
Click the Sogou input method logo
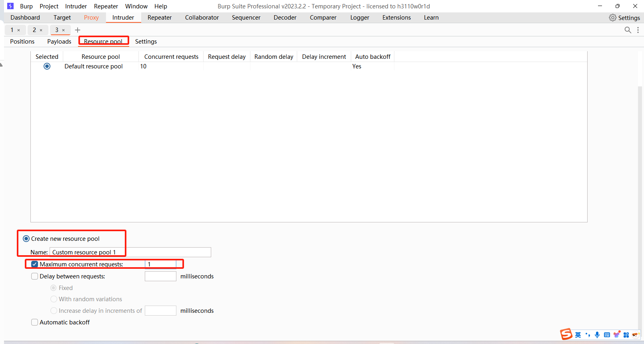pos(566,334)
